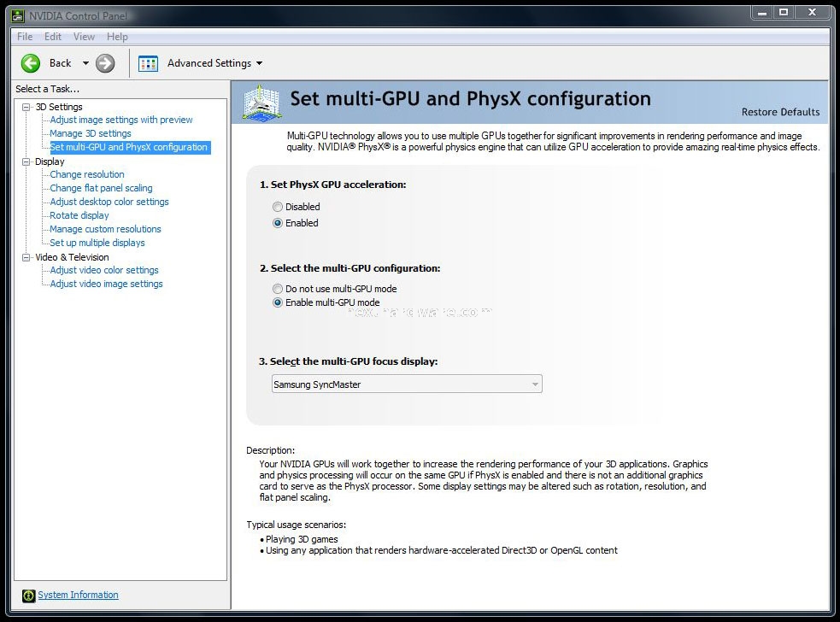Viewport: 840px width, 622px height.
Task: Close the NVIDIA Control Panel window
Action: click(x=812, y=13)
